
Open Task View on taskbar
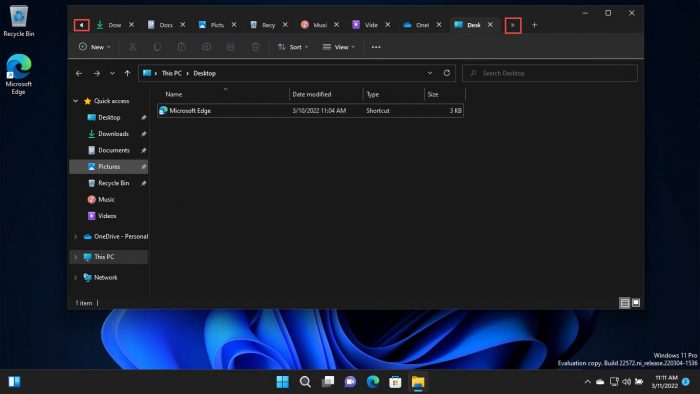click(328, 382)
